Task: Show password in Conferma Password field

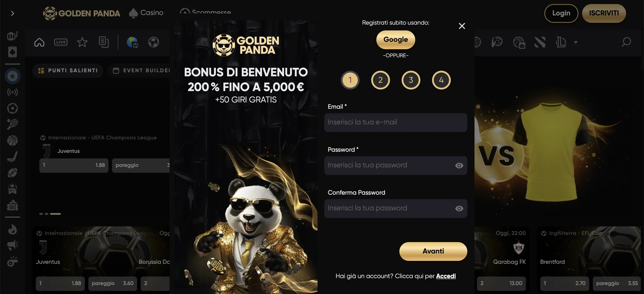Action: coord(459,209)
